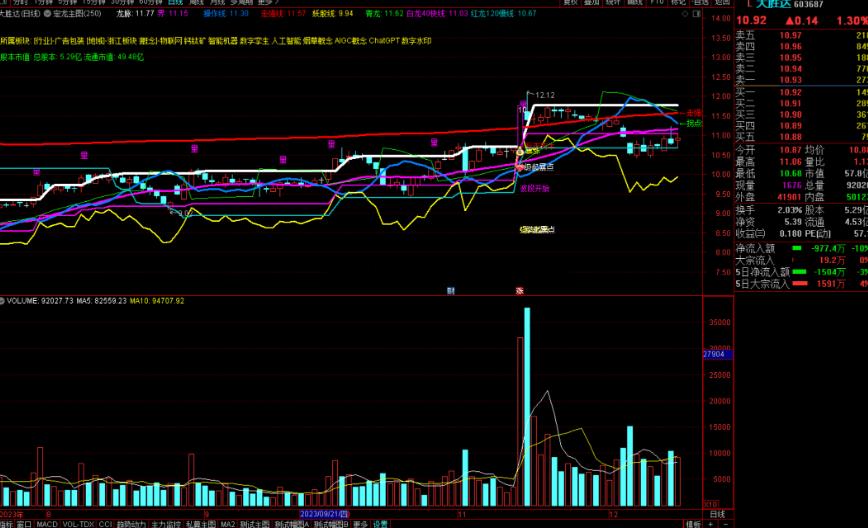Click the 日线 period label below the volume axis
This screenshot has width=868, height=528.
pyautogui.click(x=717, y=514)
